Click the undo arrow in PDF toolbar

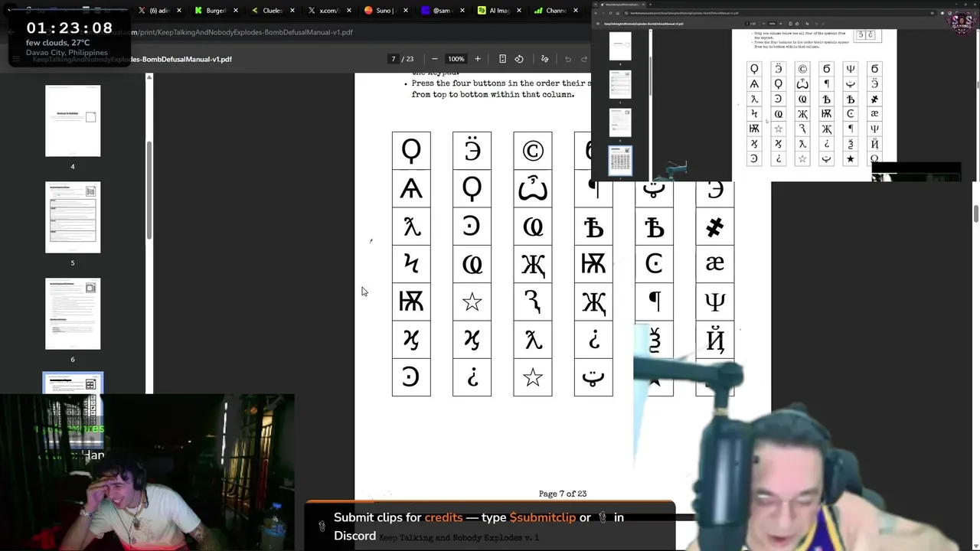(568, 59)
